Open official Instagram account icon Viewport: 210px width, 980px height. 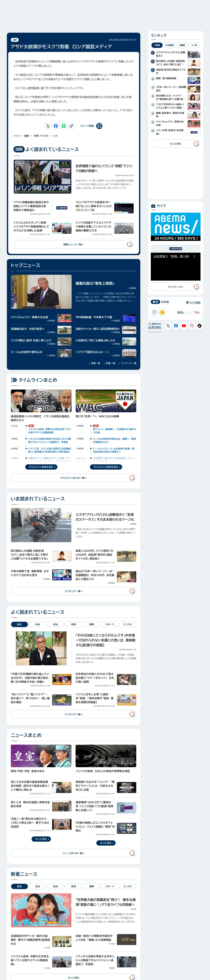pos(192,326)
